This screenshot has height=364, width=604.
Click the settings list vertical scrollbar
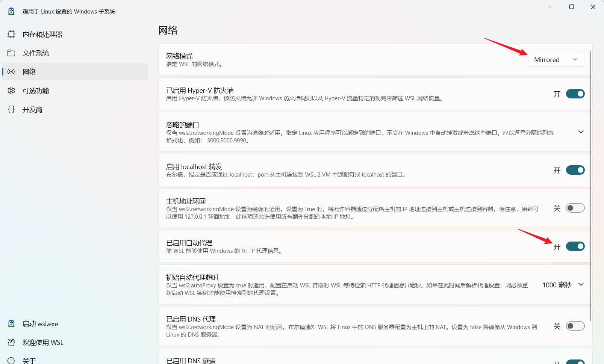590,186
